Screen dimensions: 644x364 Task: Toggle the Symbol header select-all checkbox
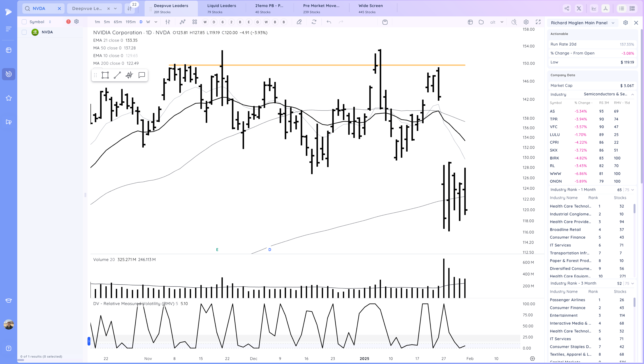pos(24,22)
